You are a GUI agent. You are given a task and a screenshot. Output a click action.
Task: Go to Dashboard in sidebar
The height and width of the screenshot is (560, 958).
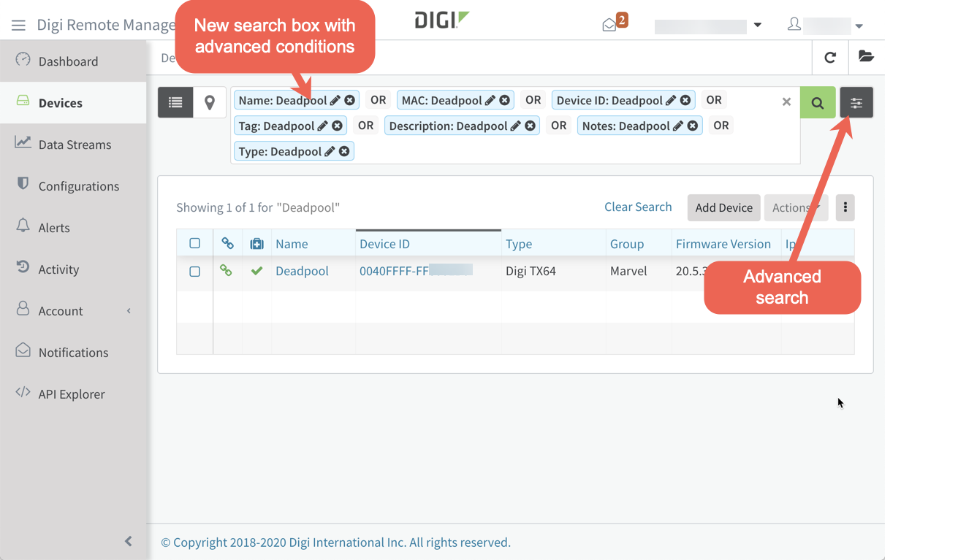pyautogui.click(x=73, y=61)
